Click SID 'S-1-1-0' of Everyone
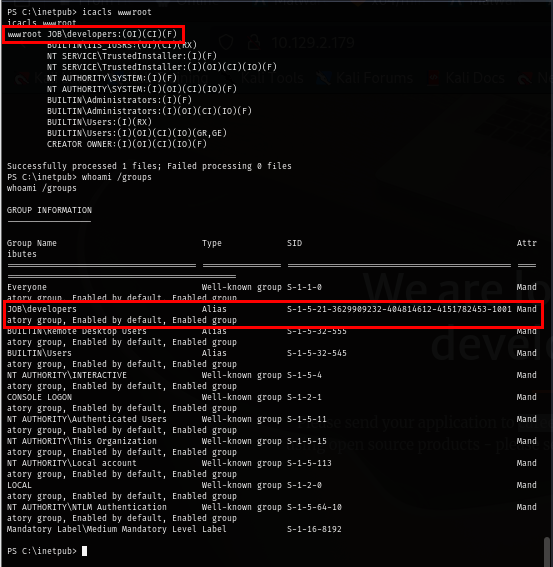 coord(304,287)
